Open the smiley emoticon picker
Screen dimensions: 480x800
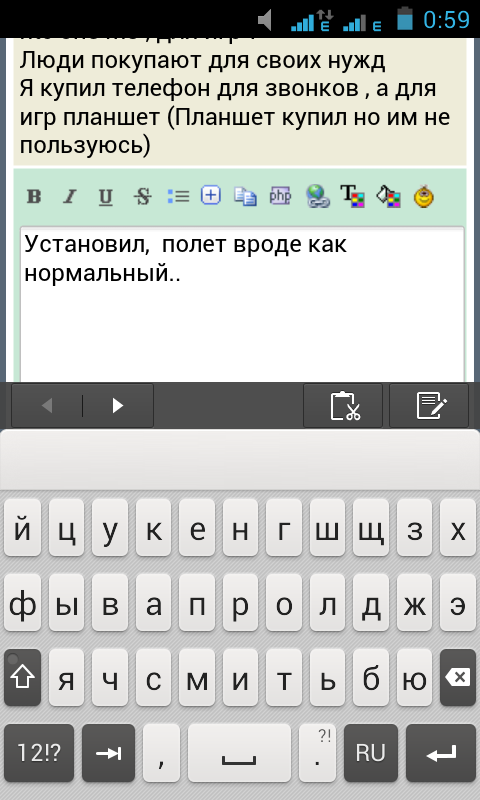[424, 196]
